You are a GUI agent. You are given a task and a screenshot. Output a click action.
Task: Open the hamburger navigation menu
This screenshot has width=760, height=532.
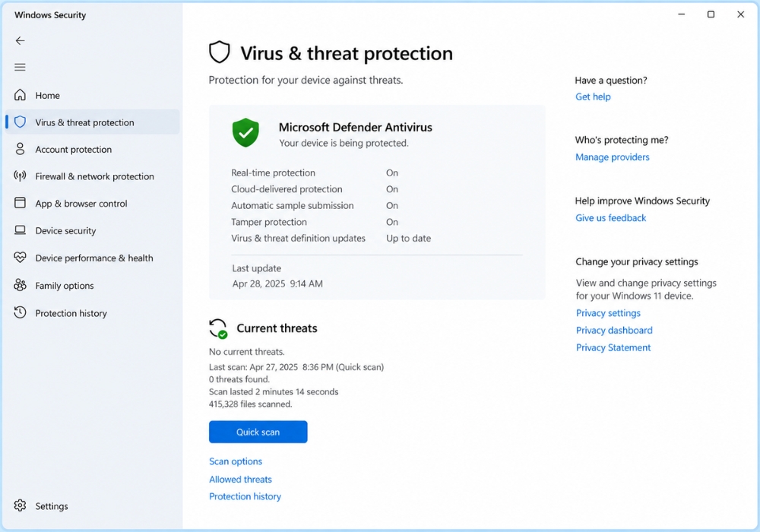pos(20,68)
